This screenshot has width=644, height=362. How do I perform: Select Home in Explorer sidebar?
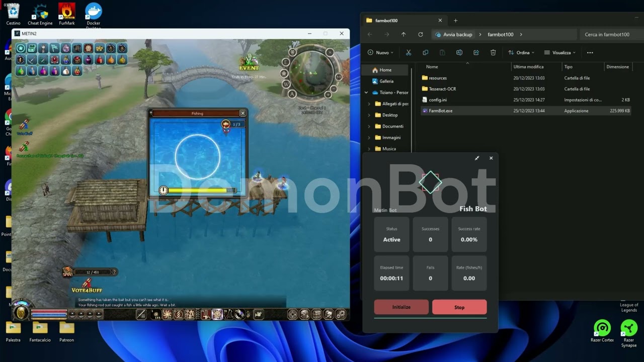pos(386,70)
